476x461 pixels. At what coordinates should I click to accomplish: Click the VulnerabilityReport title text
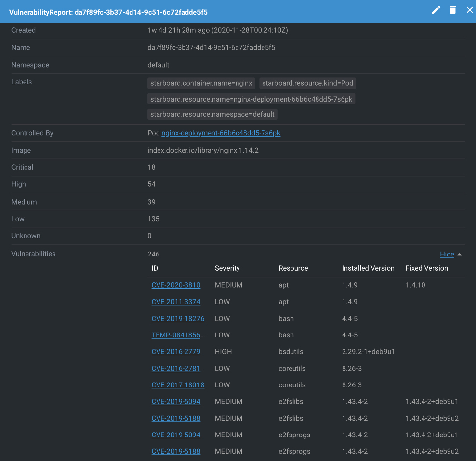point(108,12)
